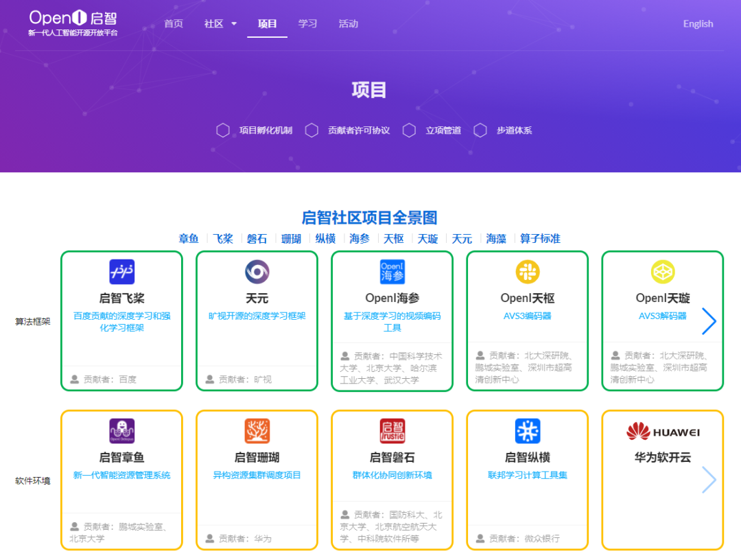Click the OpenI海参 app icon

coord(391,272)
